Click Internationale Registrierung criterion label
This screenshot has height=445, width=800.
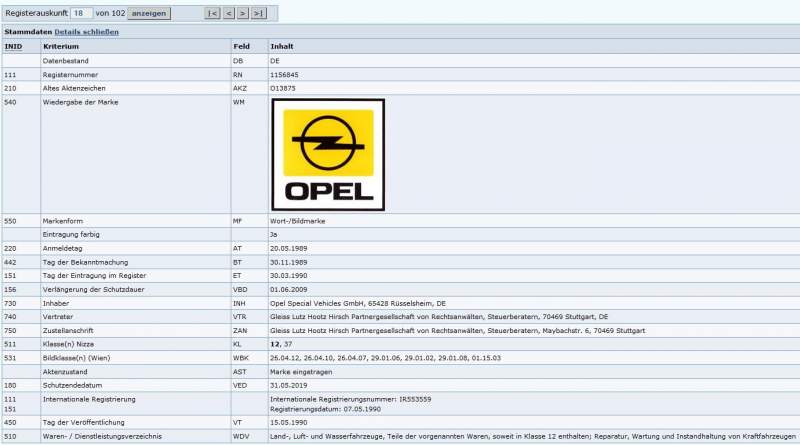coord(89,399)
